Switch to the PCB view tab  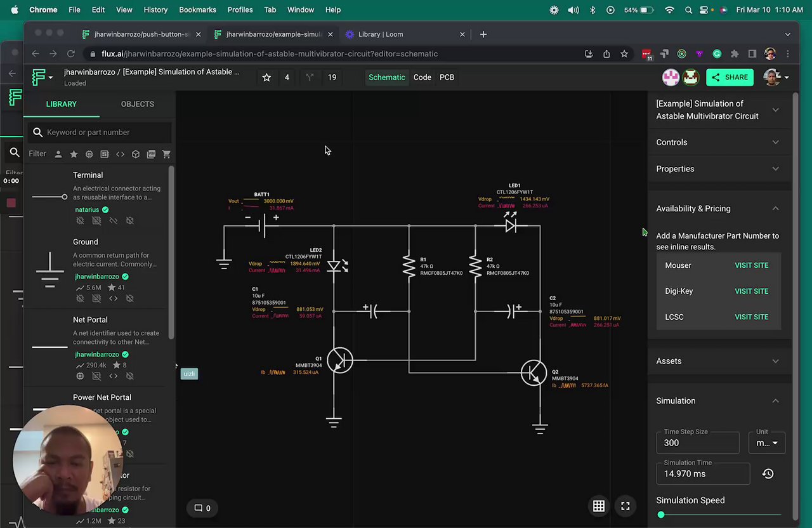tap(447, 77)
